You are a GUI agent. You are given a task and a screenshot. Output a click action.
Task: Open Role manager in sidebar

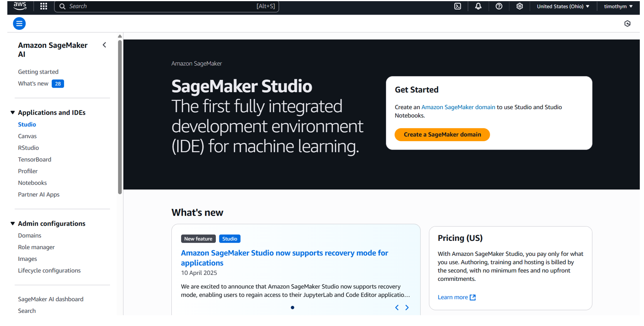tap(36, 247)
